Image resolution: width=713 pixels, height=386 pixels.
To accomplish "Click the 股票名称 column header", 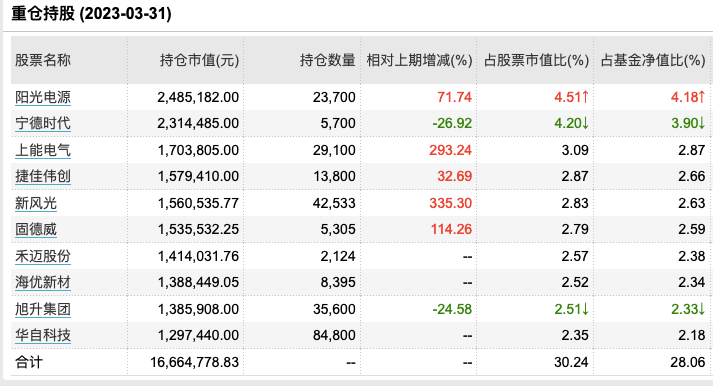I will click(43, 60).
